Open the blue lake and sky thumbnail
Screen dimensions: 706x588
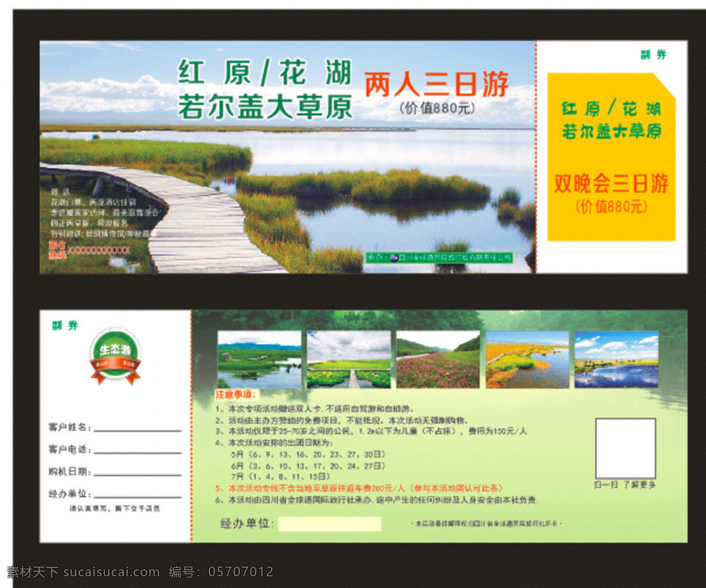[616, 360]
